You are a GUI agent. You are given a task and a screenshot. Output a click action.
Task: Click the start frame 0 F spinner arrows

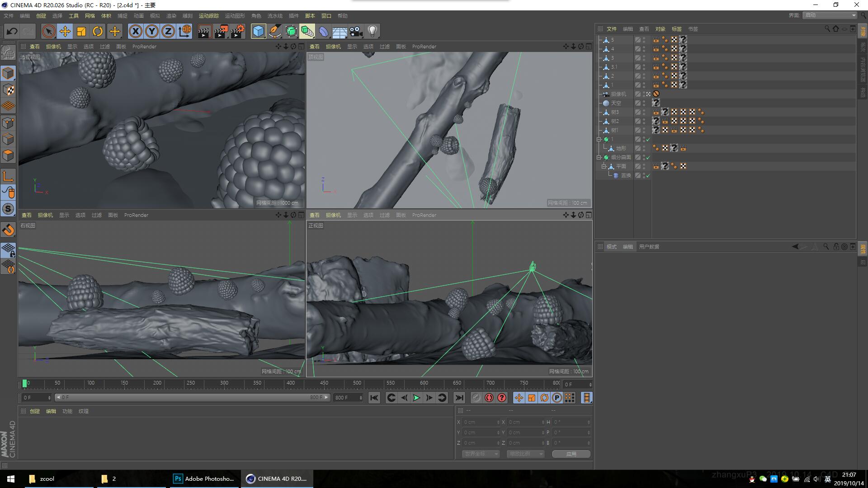49,398
